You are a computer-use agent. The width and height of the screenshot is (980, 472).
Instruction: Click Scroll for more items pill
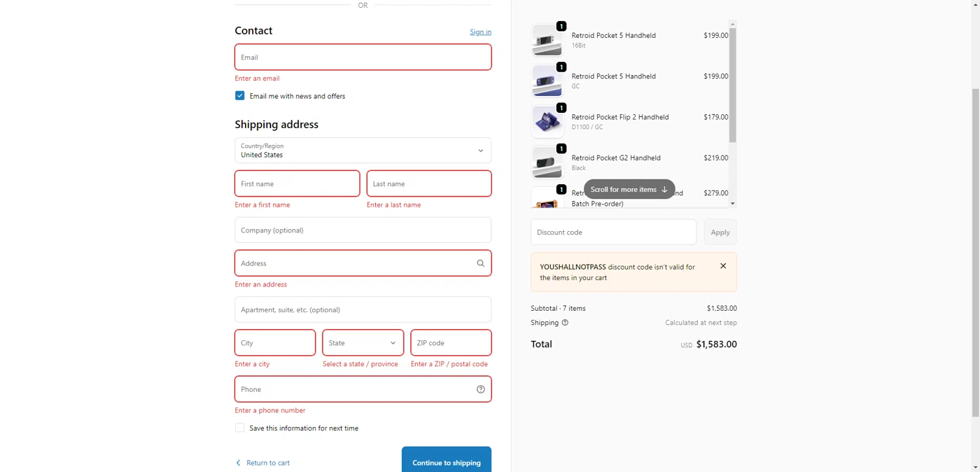(629, 189)
